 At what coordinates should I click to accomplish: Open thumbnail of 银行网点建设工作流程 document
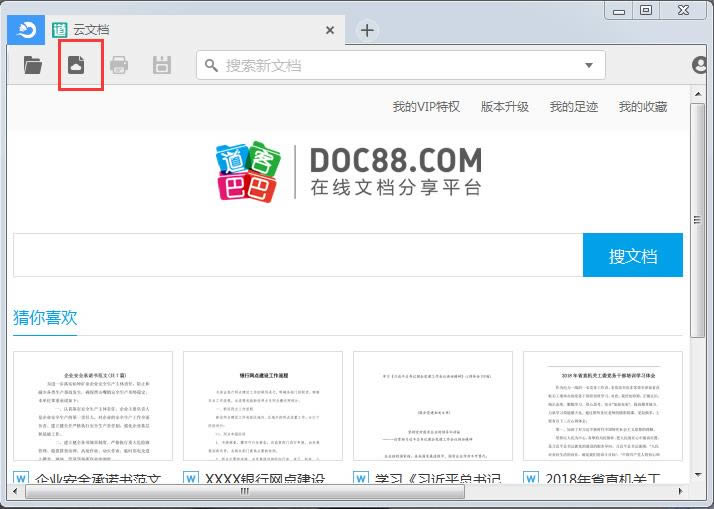click(263, 406)
